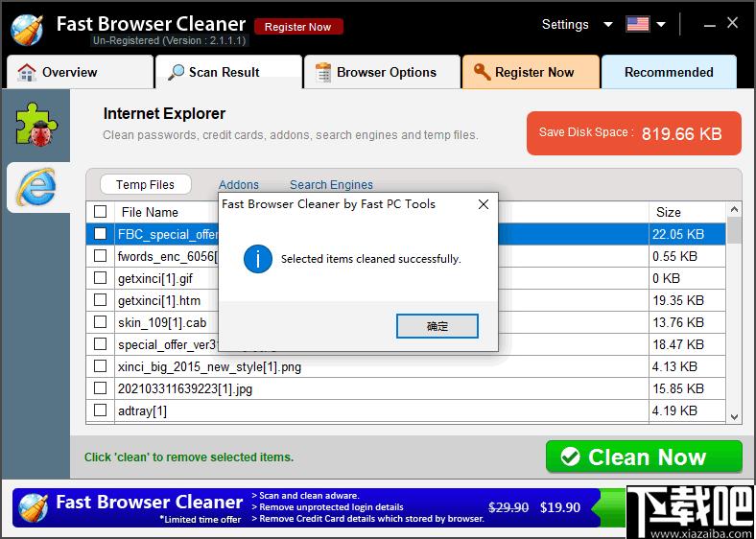The width and height of the screenshot is (756, 539).
Task: Check the getxinci[1].htm checkbox
Action: pyautogui.click(x=101, y=300)
